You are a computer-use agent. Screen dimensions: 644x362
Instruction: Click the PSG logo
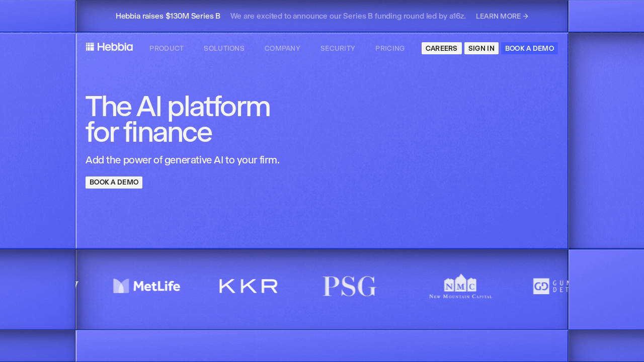click(x=349, y=286)
